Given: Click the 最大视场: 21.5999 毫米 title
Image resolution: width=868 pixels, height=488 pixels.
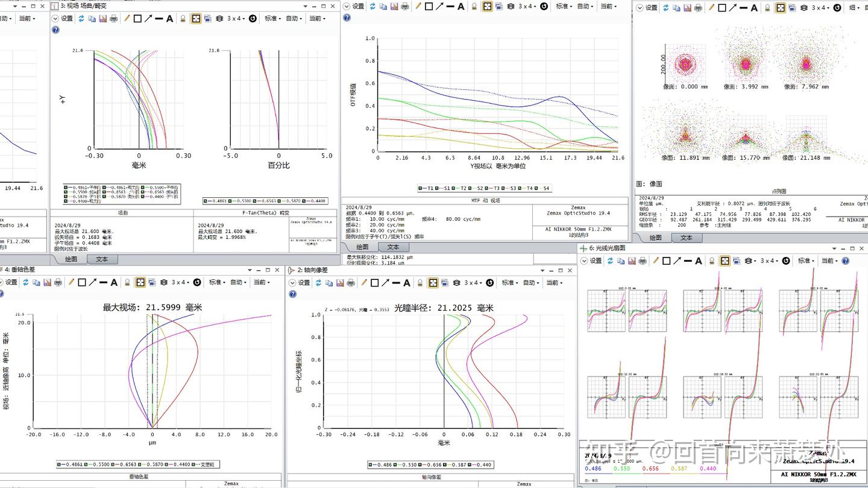Looking at the screenshot, I should 153,308.
